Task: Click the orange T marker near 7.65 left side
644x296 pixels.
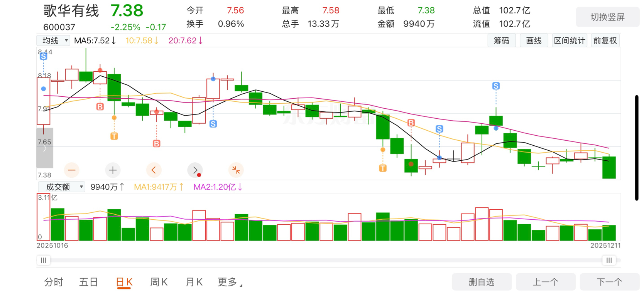Action: (x=114, y=136)
